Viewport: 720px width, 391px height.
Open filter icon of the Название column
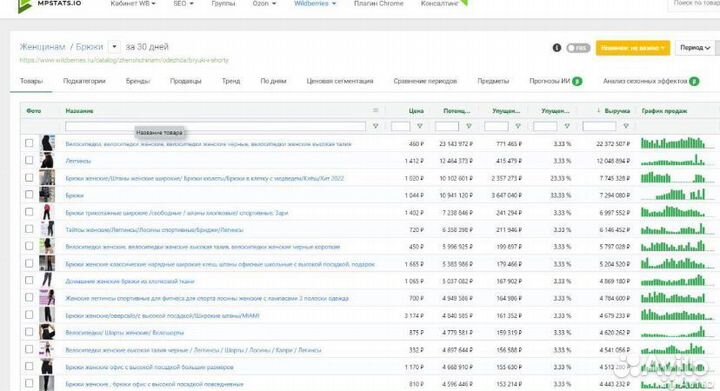tap(375, 126)
